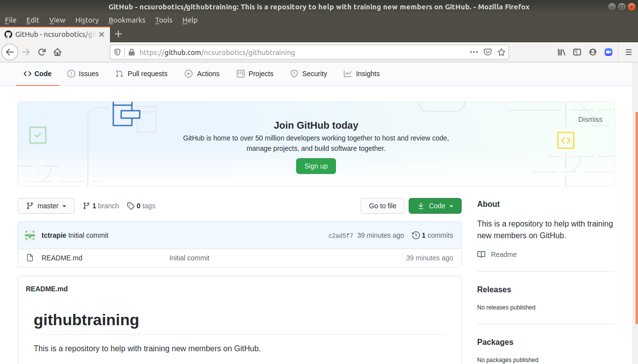Click the README.md file icon
Screen dimensions: 638x364
tap(30, 258)
